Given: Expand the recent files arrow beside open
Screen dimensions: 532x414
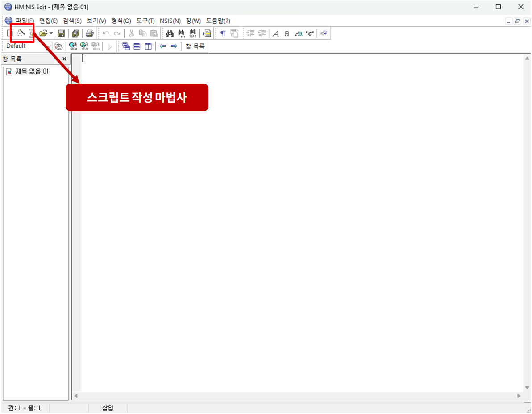Looking at the screenshot, I should point(51,33).
